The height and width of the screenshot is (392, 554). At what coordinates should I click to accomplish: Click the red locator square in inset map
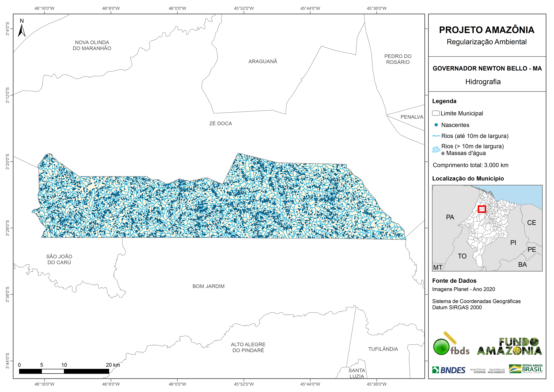click(x=482, y=209)
